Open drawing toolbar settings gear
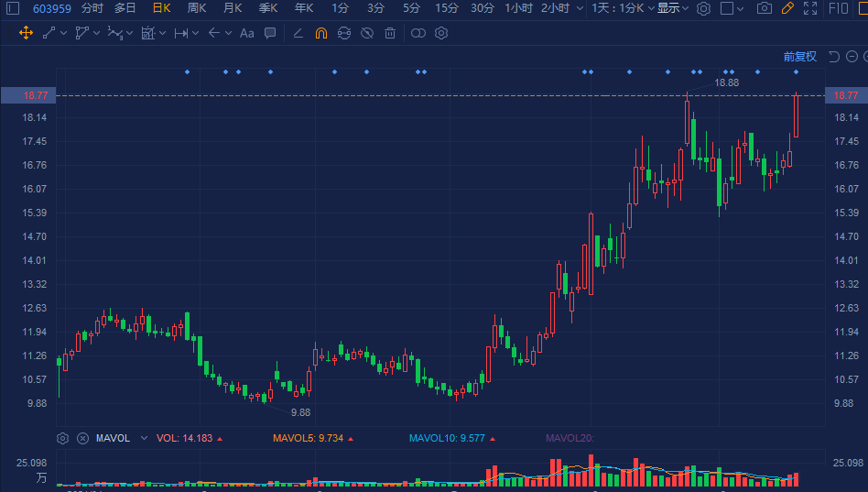Image resolution: width=868 pixels, height=492 pixels. click(x=441, y=33)
